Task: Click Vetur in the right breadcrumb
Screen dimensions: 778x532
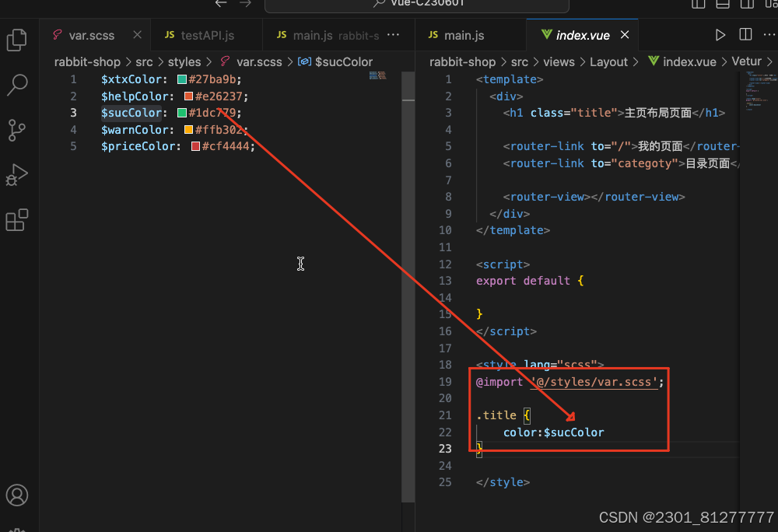Action: pos(746,61)
